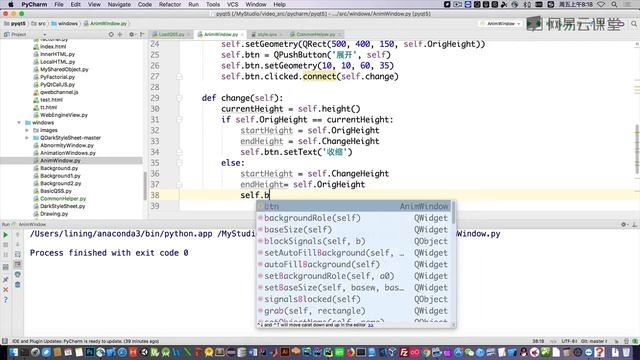The width and height of the screenshot is (640, 360).
Task: Click the status bar tool window toggle icon
Action: click(x=4, y=341)
